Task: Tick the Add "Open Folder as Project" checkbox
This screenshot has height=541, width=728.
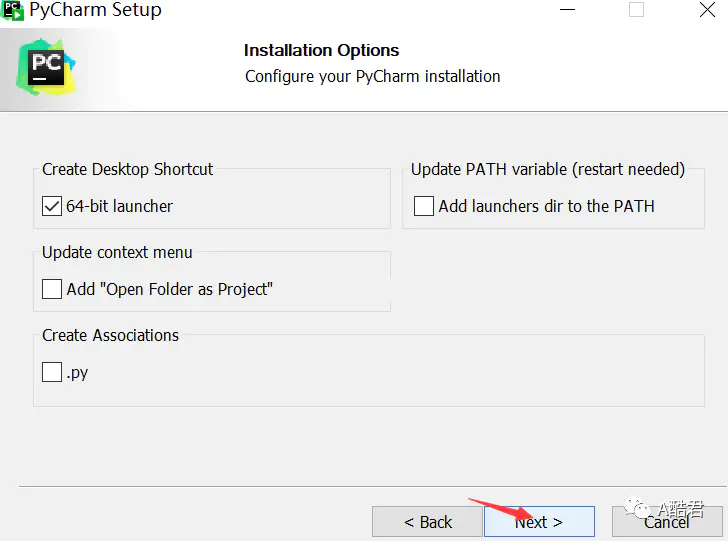Action: point(52,290)
